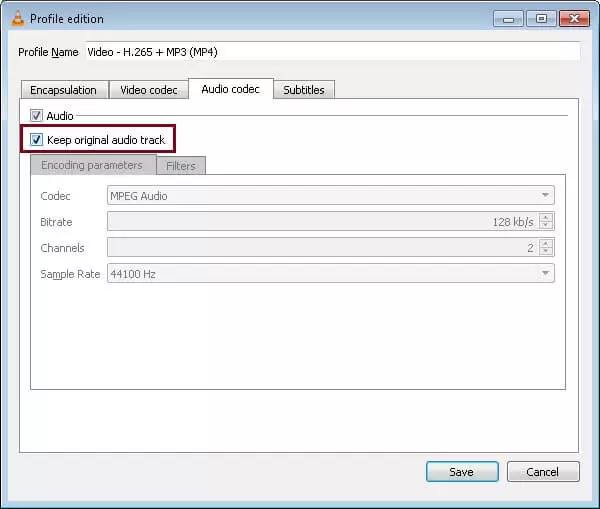Click the VLC cone icon in title bar
Image resolution: width=600 pixels, height=509 pixels.
coord(18,18)
